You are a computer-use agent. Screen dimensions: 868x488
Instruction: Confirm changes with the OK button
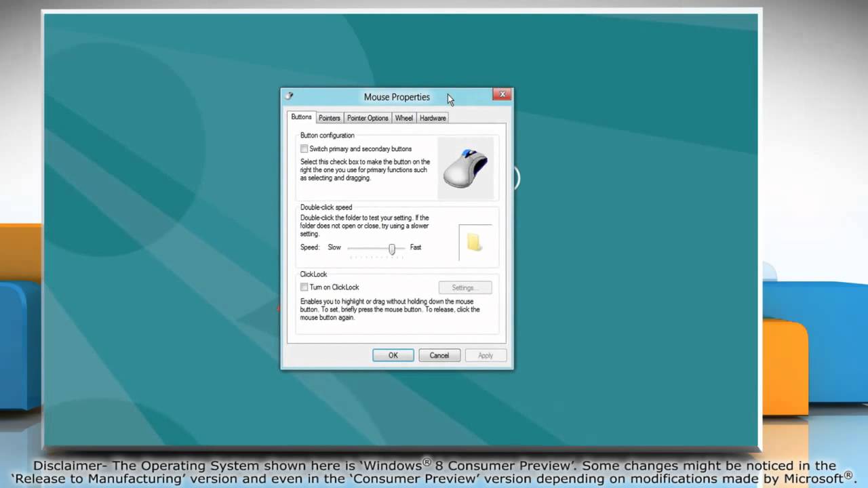(x=393, y=355)
